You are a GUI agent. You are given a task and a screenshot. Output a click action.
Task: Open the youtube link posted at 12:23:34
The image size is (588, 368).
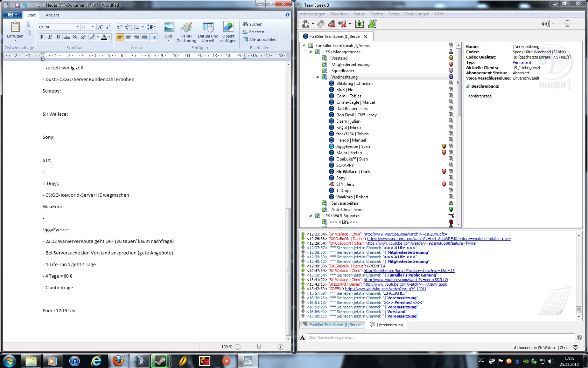tap(405, 234)
